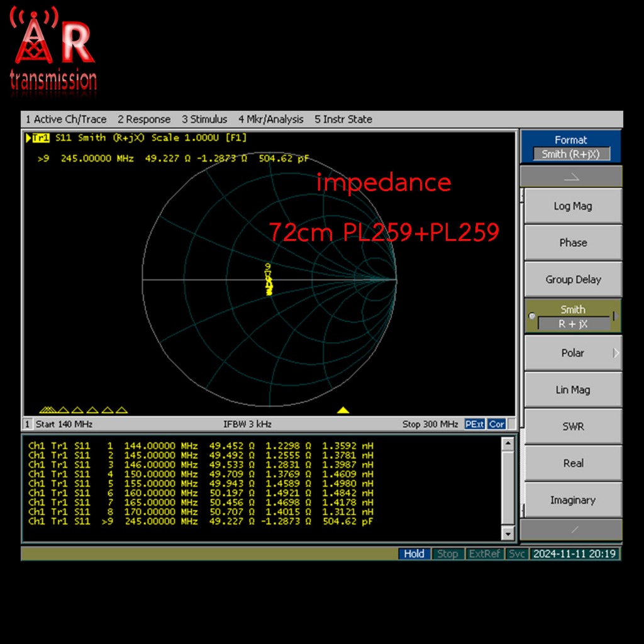Select Group Delay format
This screenshot has width=644, height=644.
coord(573,279)
